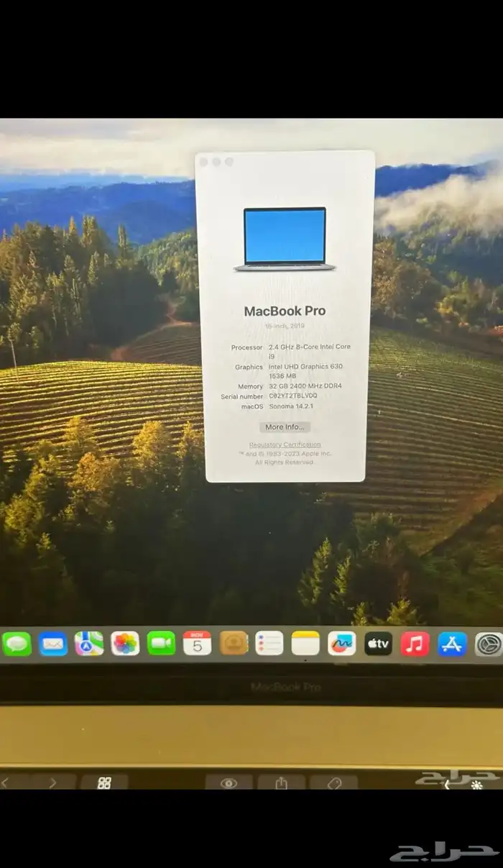Click the MacBook Pro laptop image
Screen dimensions: 503x868
[285, 239]
